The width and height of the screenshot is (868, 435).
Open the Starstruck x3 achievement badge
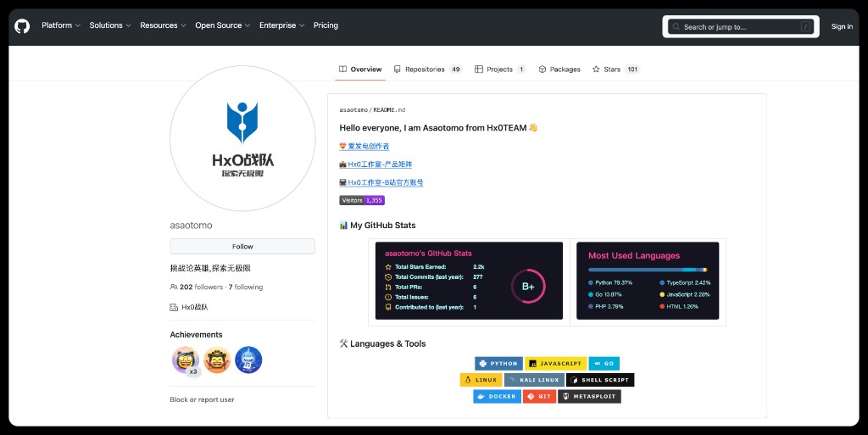coord(186,360)
